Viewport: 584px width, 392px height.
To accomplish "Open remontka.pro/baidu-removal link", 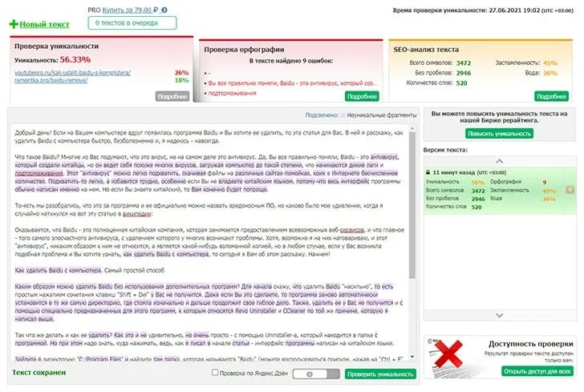I will point(51,80).
